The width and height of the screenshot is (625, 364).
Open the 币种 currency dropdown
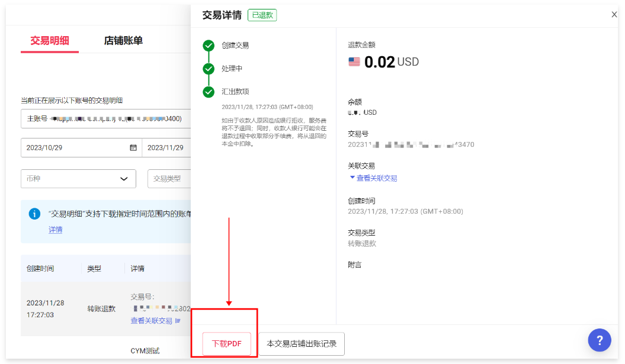[x=78, y=178]
